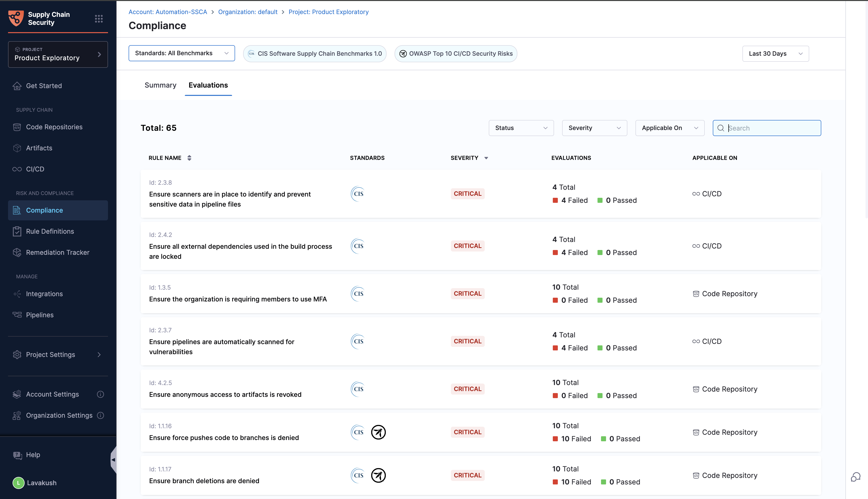Collapse the sidebar with arrow handle
This screenshot has width=868, height=499.
click(x=113, y=460)
